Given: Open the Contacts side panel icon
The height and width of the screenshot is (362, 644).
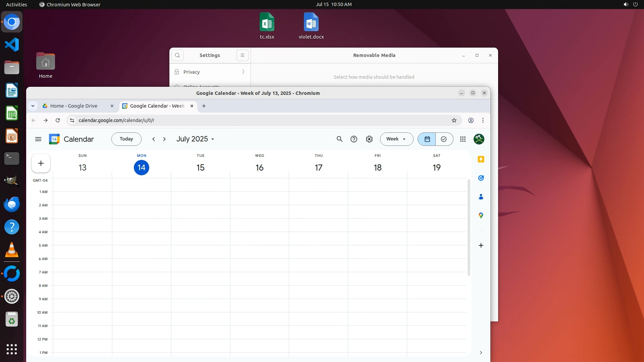Looking at the screenshot, I should pyautogui.click(x=481, y=197).
